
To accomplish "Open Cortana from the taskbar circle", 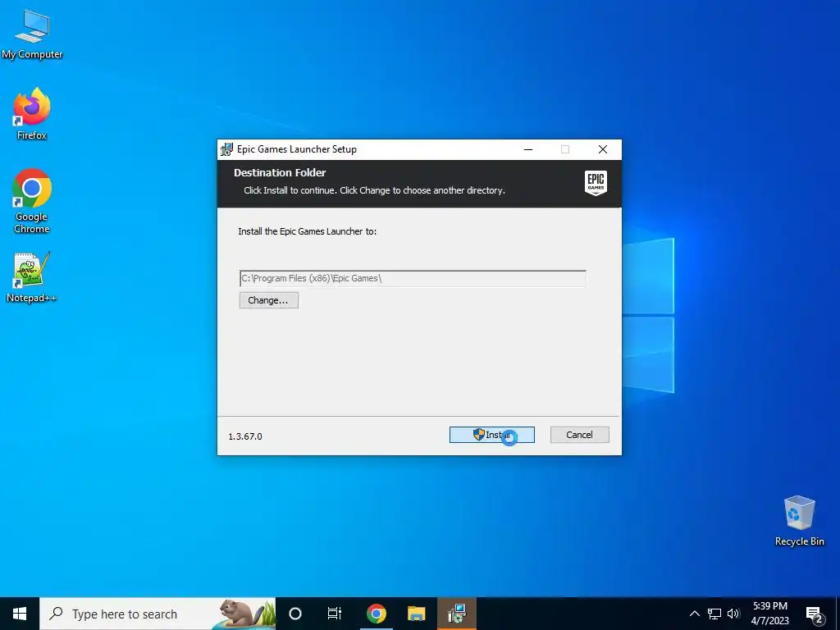I will [x=295, y=614].
